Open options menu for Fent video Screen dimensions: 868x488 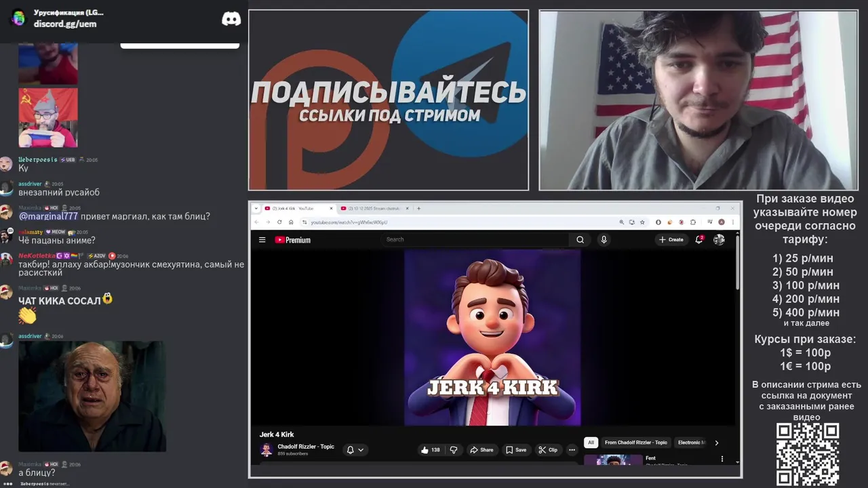point(722,459)
